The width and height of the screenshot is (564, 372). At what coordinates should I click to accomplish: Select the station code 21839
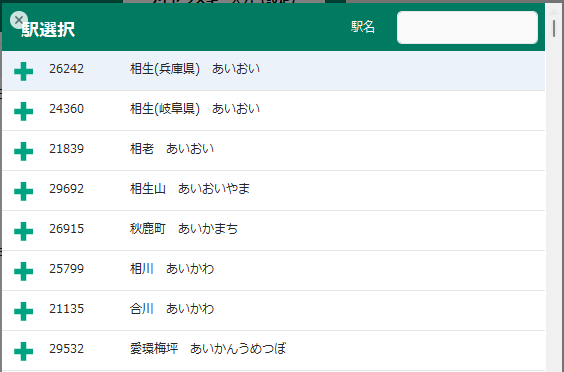click(67, 149)
